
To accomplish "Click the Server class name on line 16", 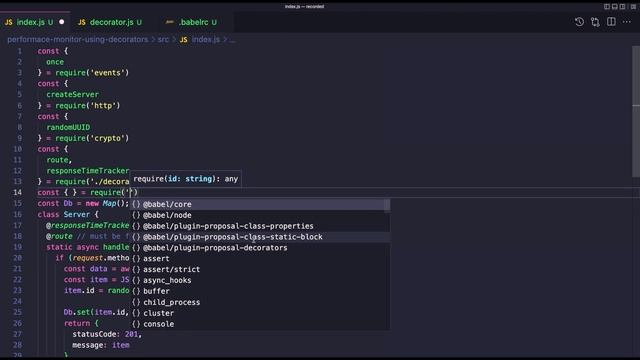I will (77, 214).
